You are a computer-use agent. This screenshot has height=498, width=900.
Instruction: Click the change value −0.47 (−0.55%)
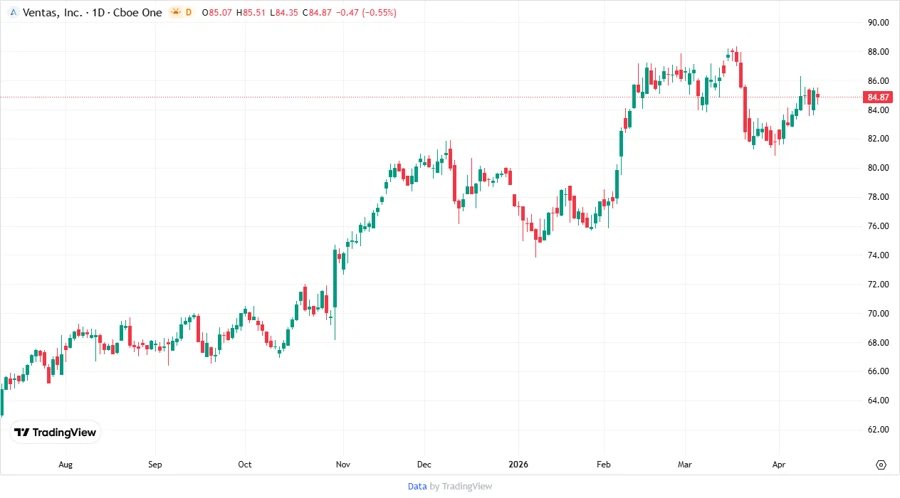tap(366, 12)
